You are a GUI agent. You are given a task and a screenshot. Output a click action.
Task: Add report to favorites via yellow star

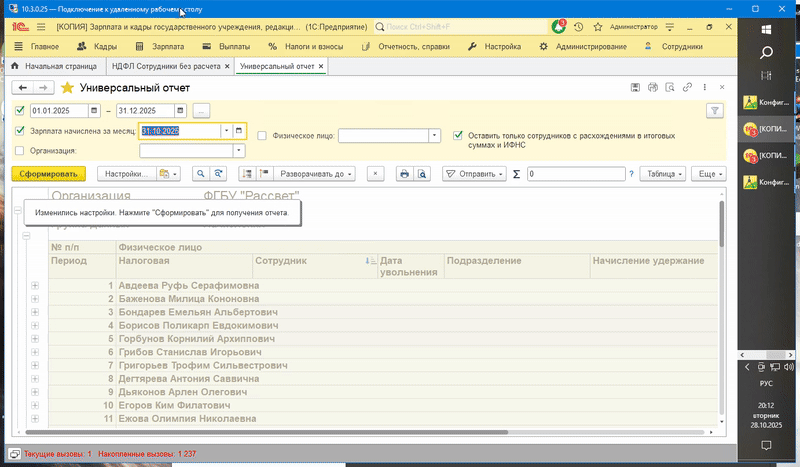(x=67, y=88)
